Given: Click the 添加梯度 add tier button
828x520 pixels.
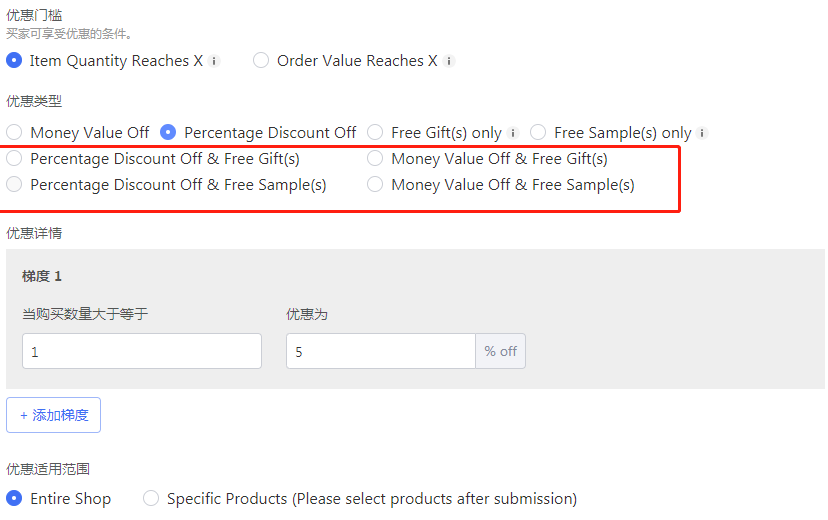Looking at the screenshot, I should 53,415.
